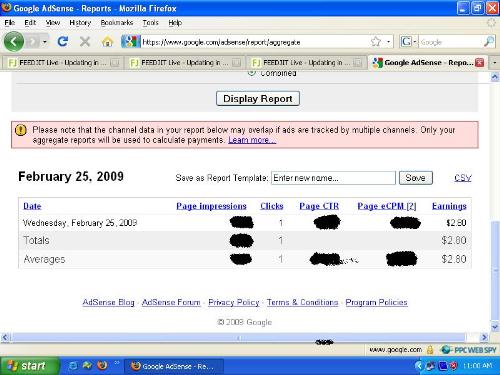Screen dimensions: 500x375
Task: Click the yellow warning icon in notice
Action: point(21,130)
